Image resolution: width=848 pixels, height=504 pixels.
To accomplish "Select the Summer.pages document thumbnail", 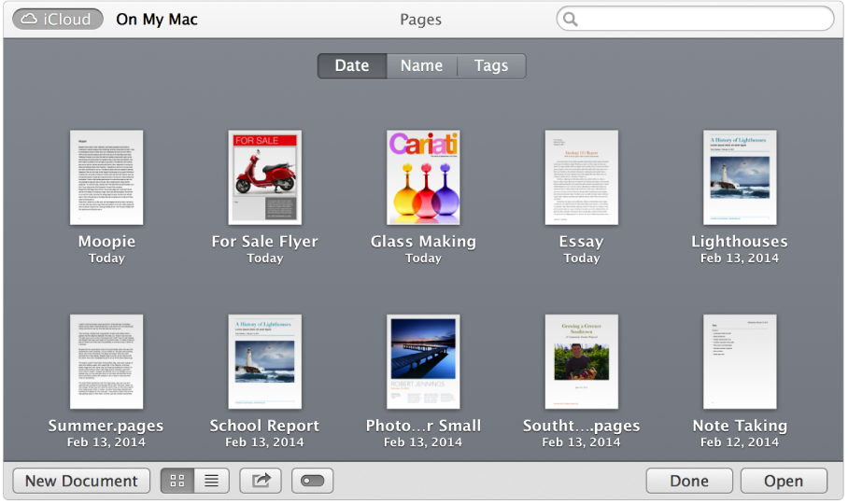I will (106, 361).
